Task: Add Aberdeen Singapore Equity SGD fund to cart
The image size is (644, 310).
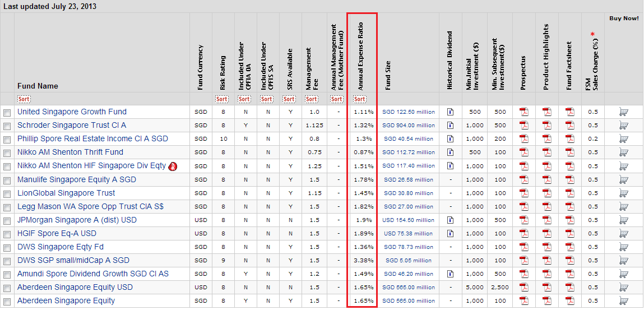Action: point(623,301)
